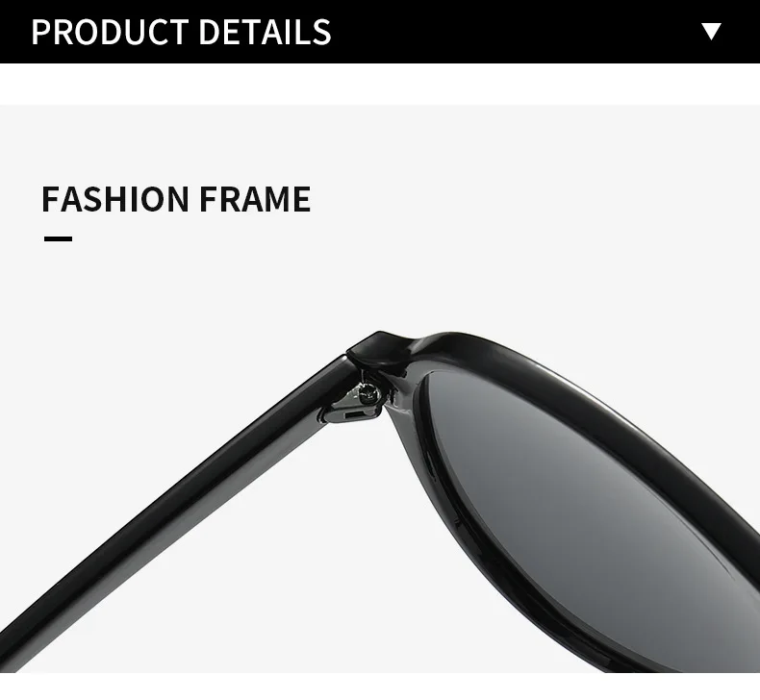Click the metal hinge screw on the sunglasses

[x=367, y=391]
